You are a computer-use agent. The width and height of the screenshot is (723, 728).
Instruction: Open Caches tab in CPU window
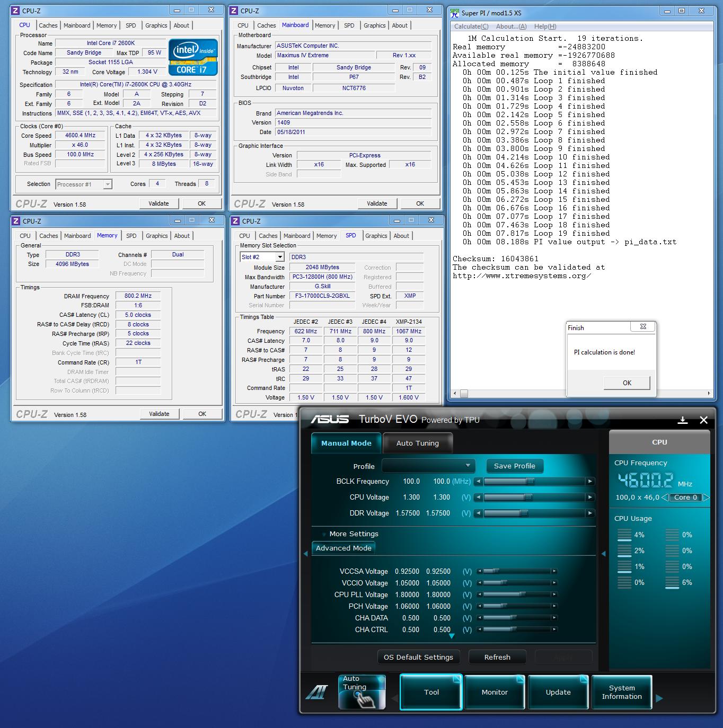click(48, 25)
